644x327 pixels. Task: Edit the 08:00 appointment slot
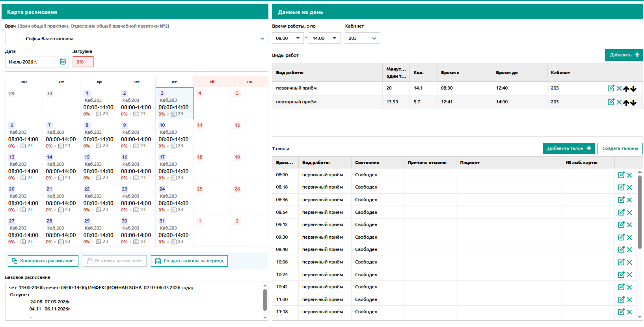(x=621, y=175)
